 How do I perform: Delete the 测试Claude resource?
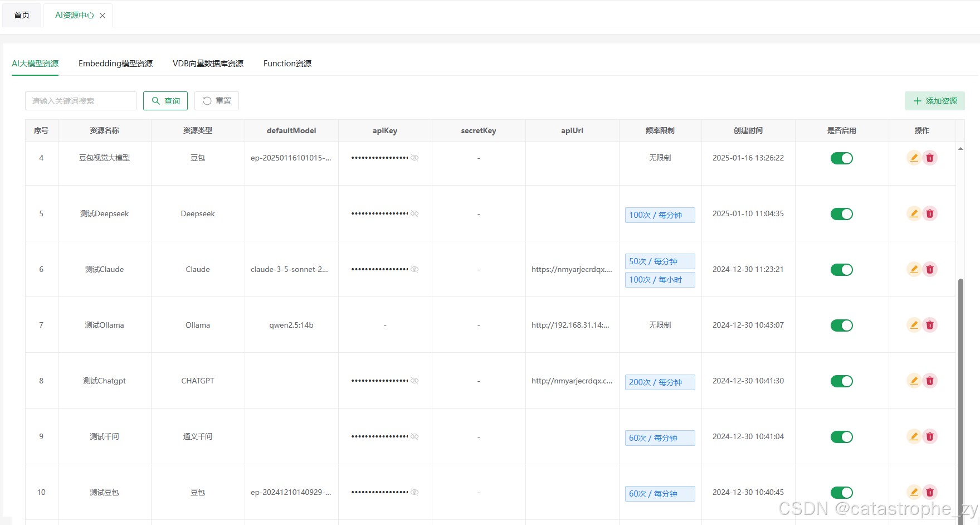click(930, 269)
